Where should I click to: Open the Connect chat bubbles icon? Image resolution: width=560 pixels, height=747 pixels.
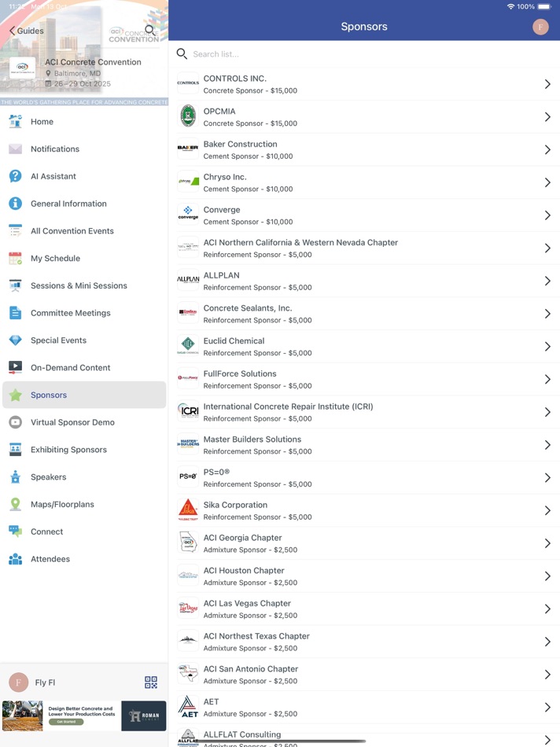[15, 532]
